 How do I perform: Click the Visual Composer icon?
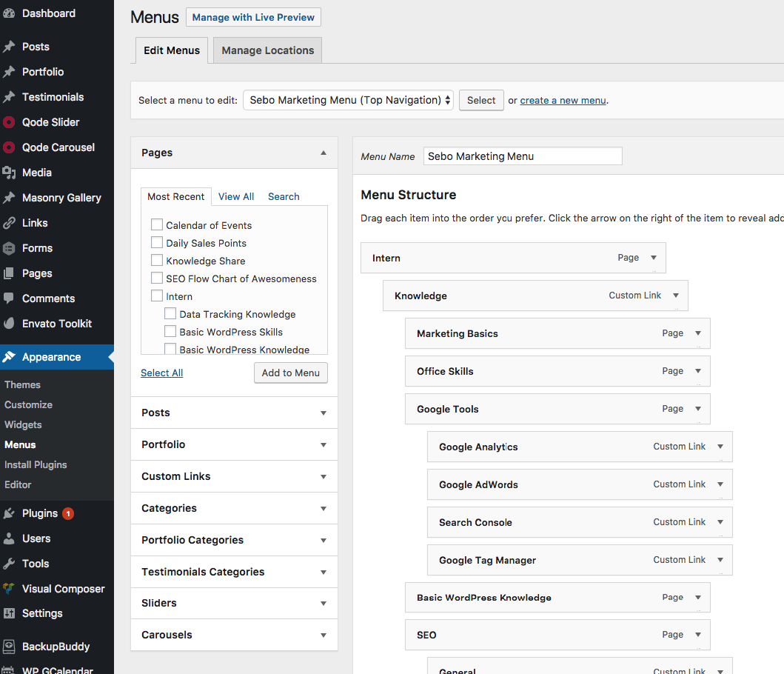pos(9,589)
